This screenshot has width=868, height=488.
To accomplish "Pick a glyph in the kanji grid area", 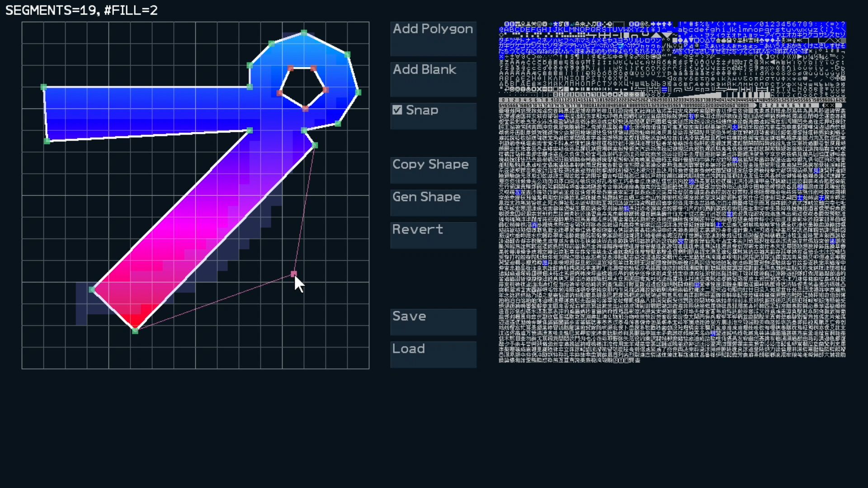I will pyautogui.click(x=672, y=235).
